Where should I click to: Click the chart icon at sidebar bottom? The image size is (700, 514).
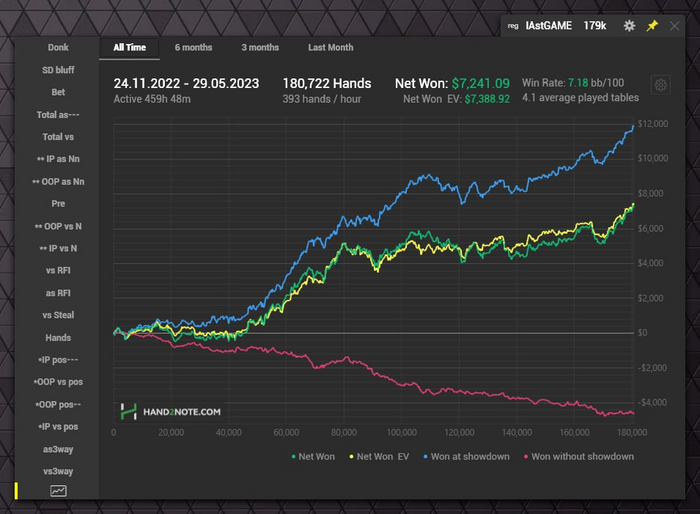point(58,491)
